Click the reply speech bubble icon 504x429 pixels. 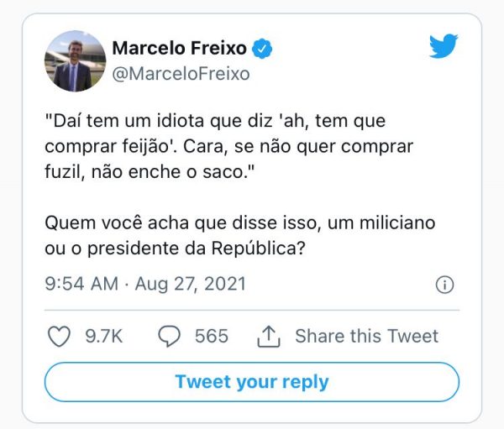170,337
